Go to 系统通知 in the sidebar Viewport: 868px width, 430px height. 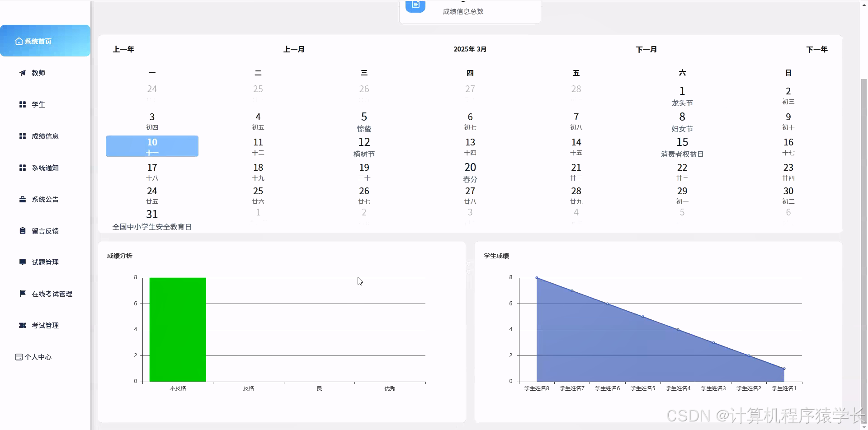(x=45, y=168)
